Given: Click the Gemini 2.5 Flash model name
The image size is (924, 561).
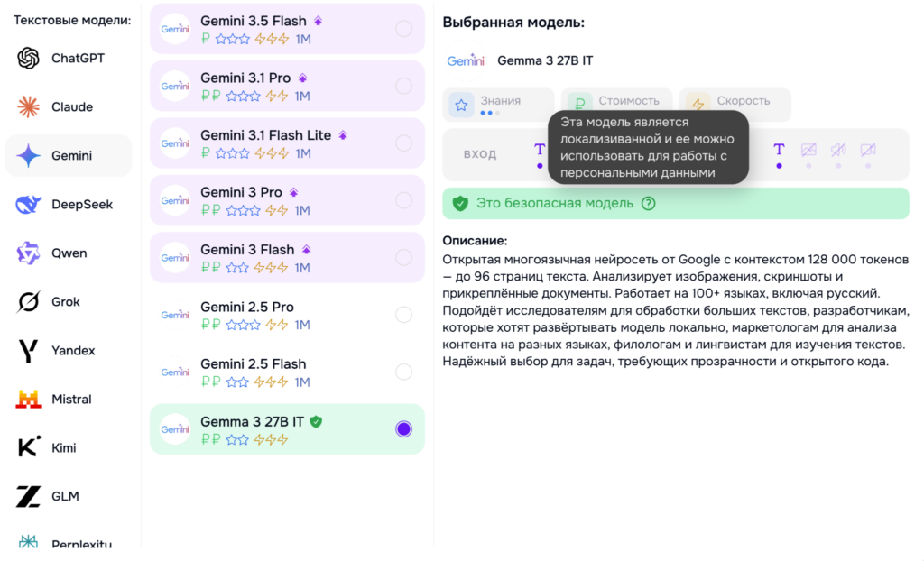Looking at the screenshot, I should (254, 364).
